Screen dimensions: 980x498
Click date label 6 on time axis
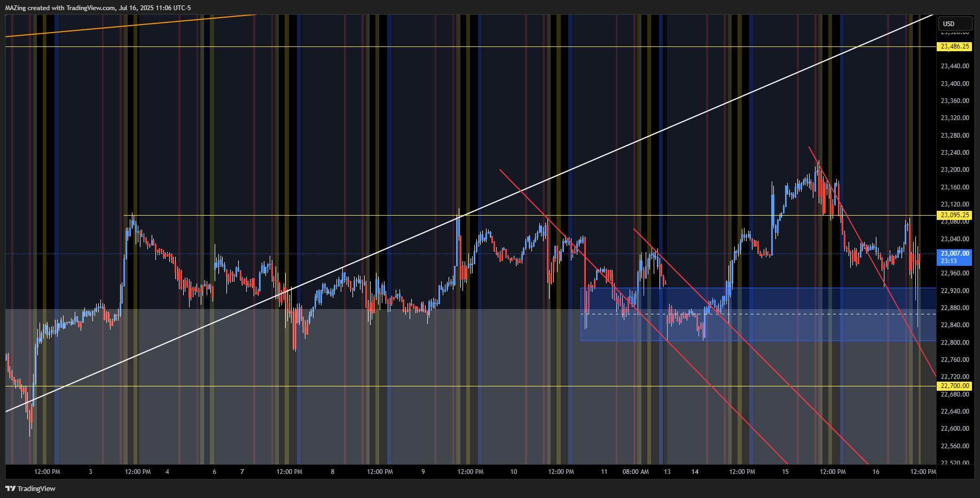[214, 472]
